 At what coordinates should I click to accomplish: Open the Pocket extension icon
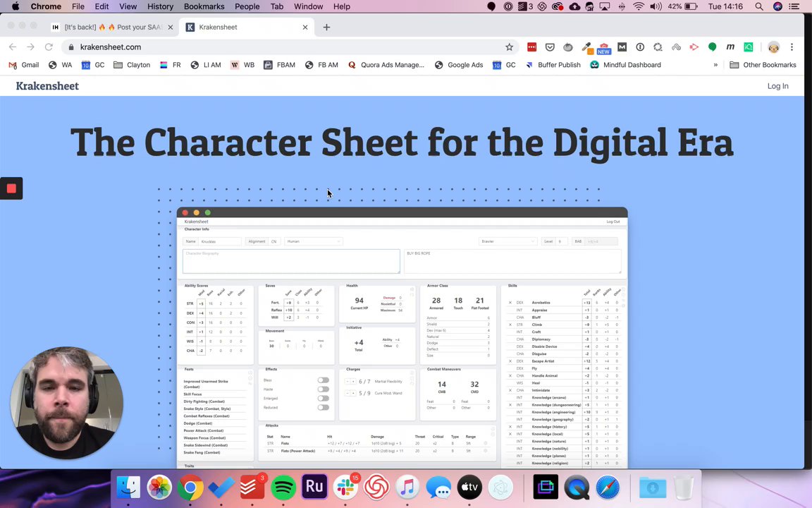pyautogui.click(x=550, y=47)
